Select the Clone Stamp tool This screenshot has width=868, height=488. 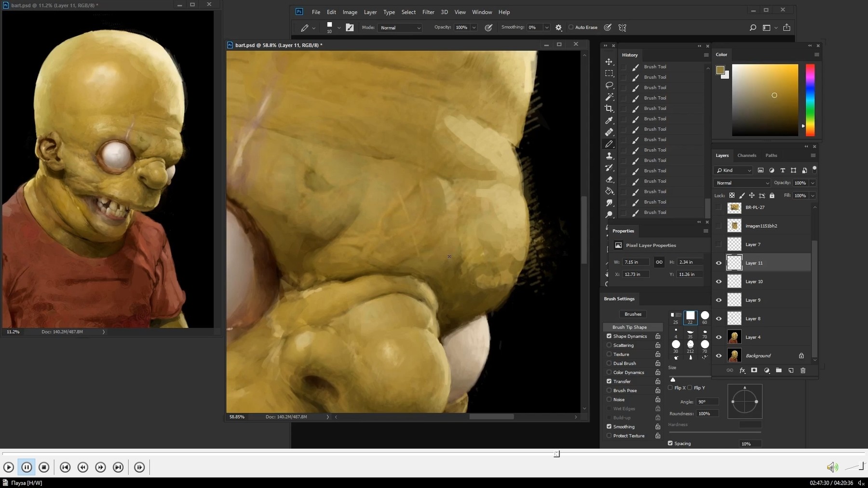609,156
